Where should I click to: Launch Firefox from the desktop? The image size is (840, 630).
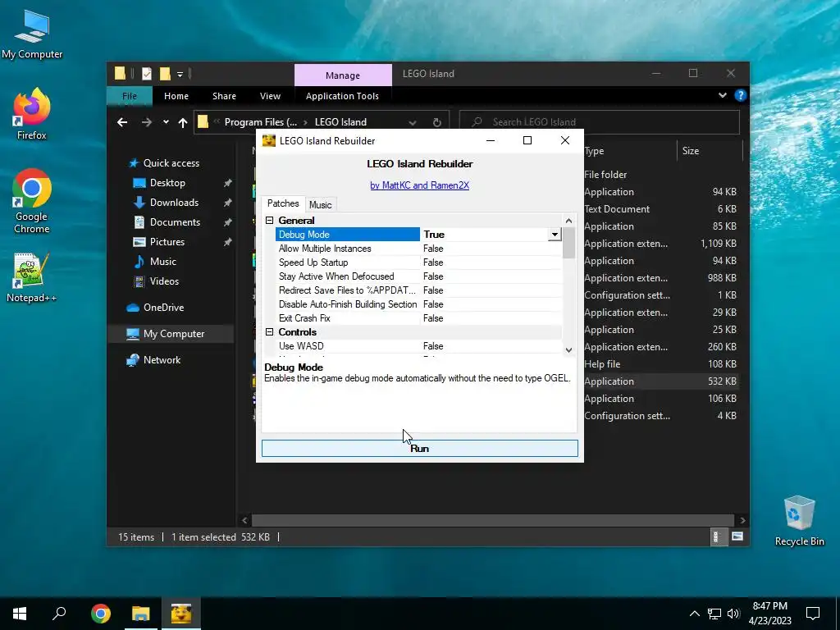tap(32, 114)
